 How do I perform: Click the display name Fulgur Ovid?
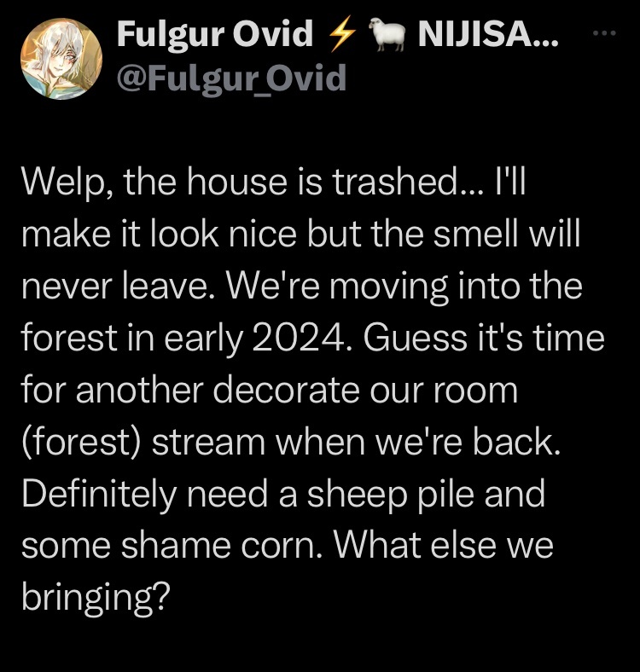[215, 33]
